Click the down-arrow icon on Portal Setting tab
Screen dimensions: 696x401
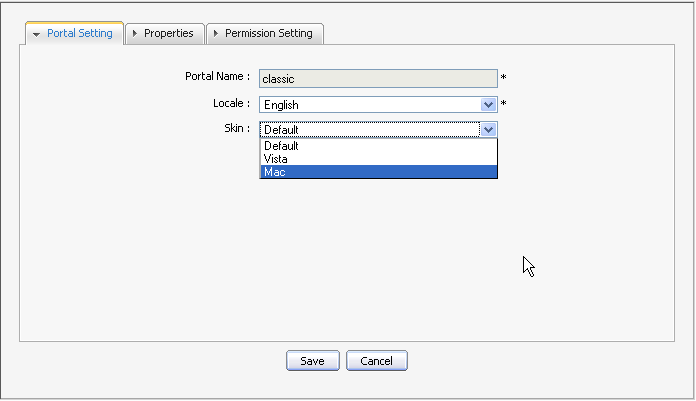coord(36,34)
